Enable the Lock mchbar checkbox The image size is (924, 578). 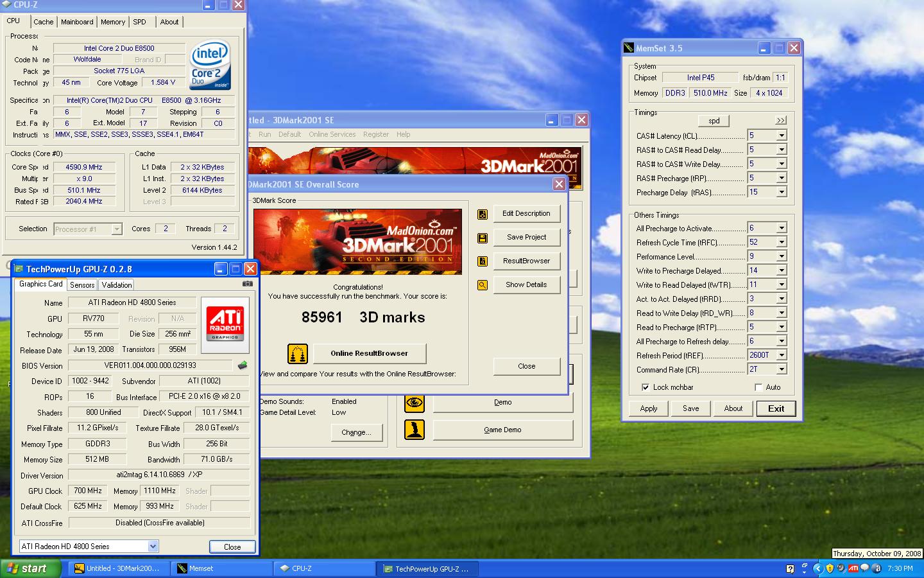click(x=646, y=387)
